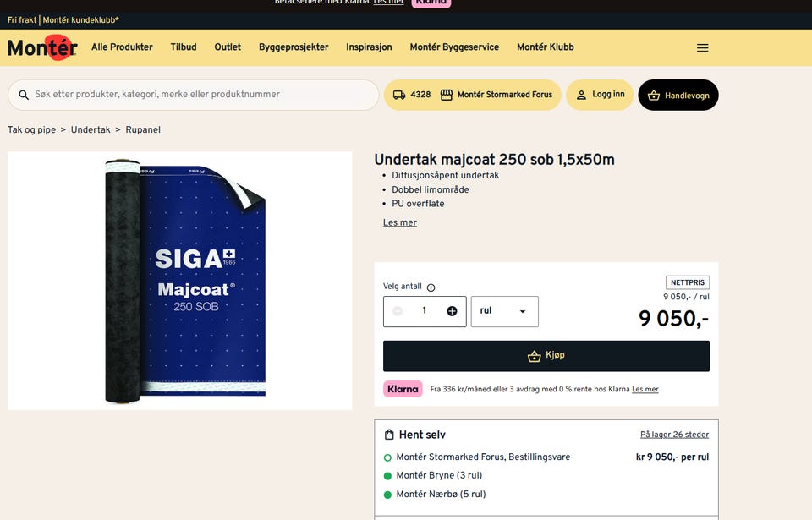Increase quantity with the plus icon
The width and height of the screenshot is (812, 520).
click(452, 311)
